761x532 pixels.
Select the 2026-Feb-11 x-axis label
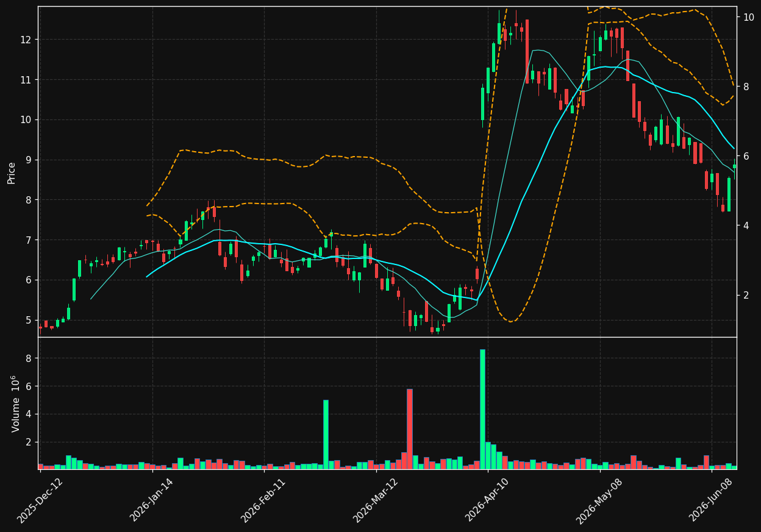click(x=264, y=500)
